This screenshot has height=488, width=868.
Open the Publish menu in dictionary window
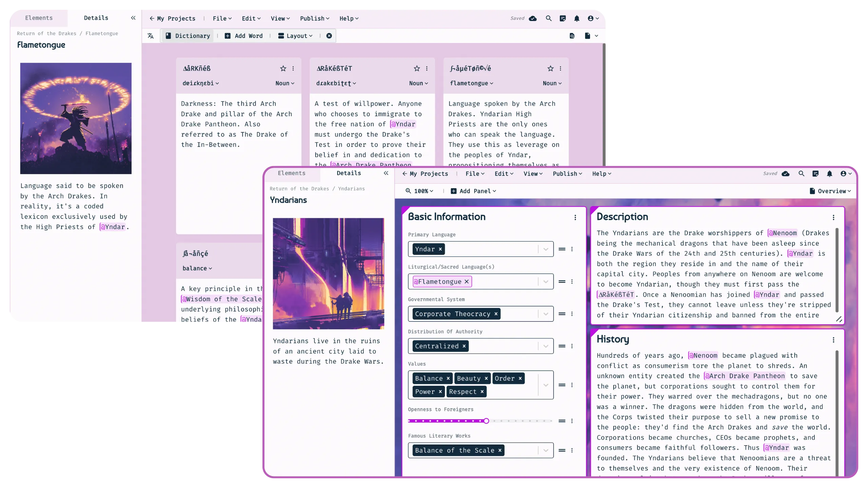[314, 18]
